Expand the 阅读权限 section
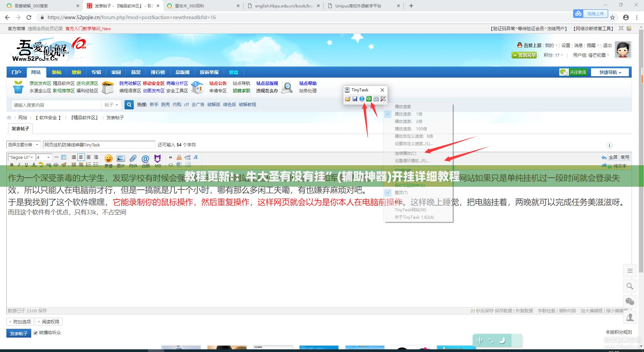This screenshot has height=352, width=644. 49,322
